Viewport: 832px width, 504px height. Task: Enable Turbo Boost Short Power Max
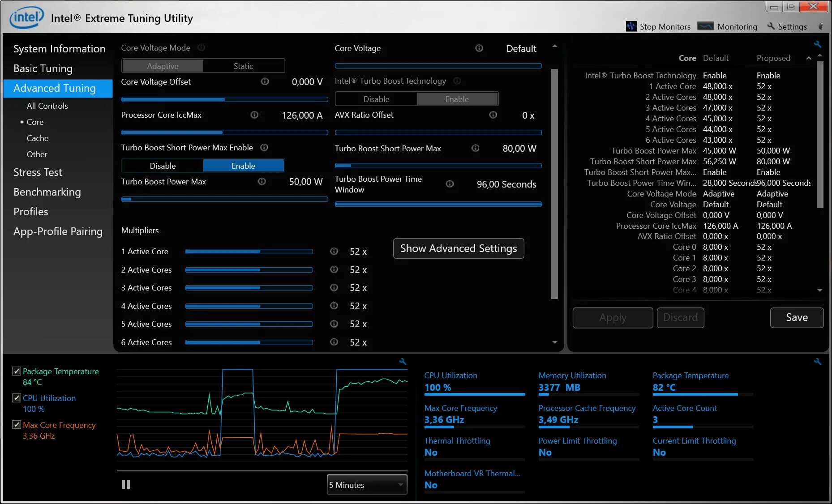244,166
